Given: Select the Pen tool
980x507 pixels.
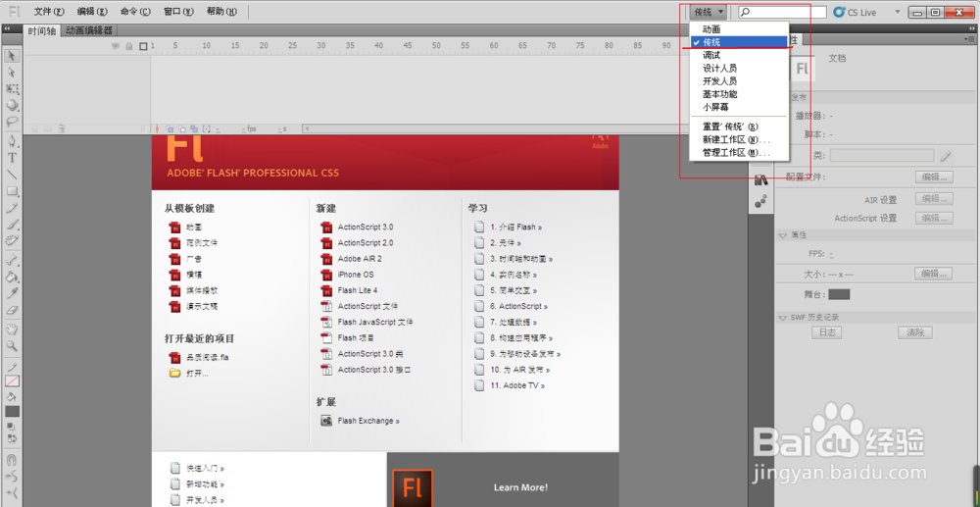Looking at the screenshot, I should [x=12, y=140].
